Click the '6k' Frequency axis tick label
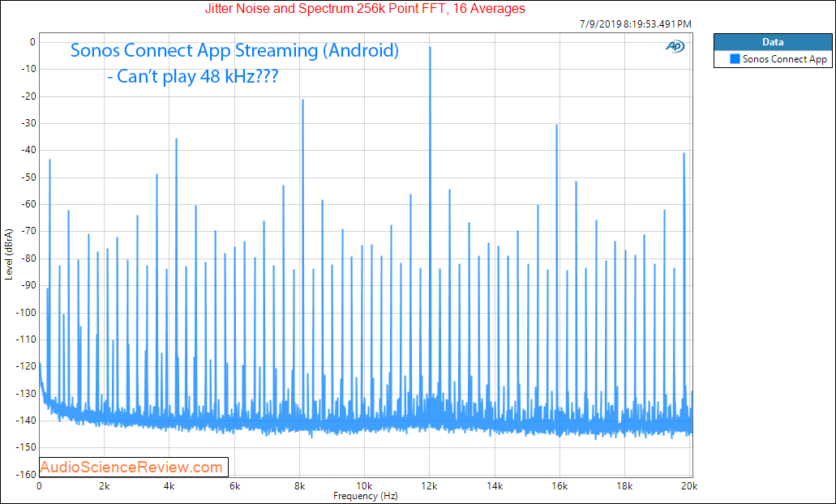Image resolution: width=836 pixels, height=504 pixels. coord(234,486)
